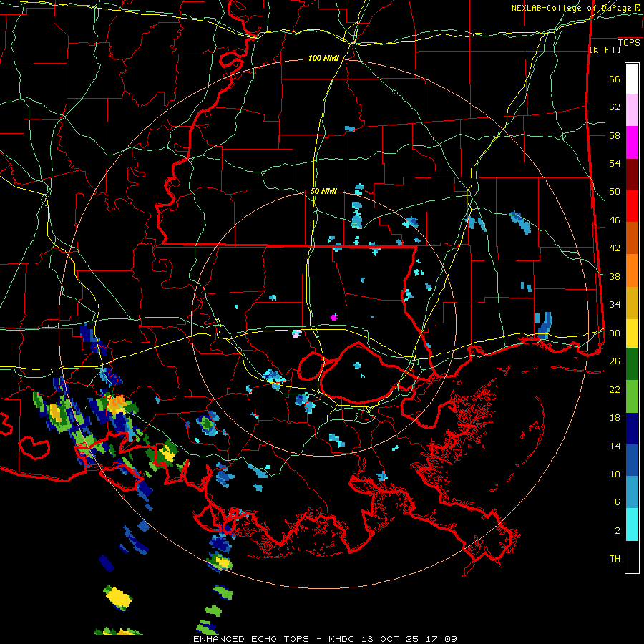The width and height of the screenshot is (644, 644).
Task: Click the black TH swatch at the scale bottom
Action: point(632,557)
